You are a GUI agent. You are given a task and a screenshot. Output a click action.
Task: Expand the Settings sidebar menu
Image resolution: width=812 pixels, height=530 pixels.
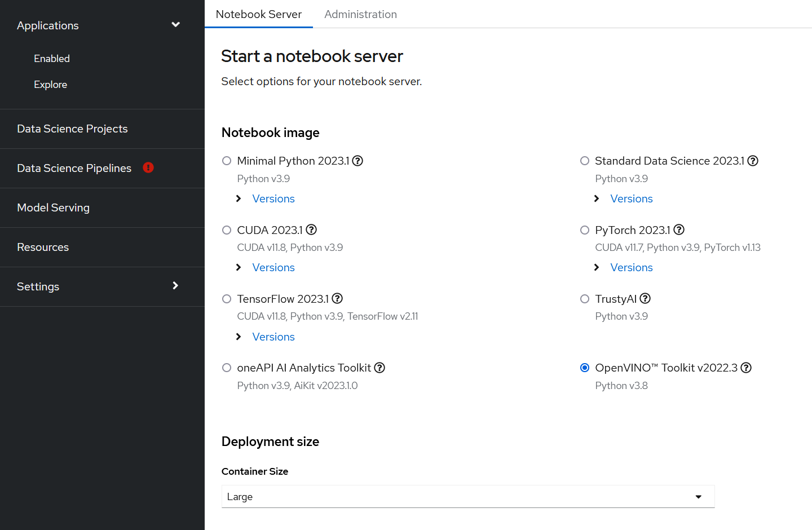175,286
